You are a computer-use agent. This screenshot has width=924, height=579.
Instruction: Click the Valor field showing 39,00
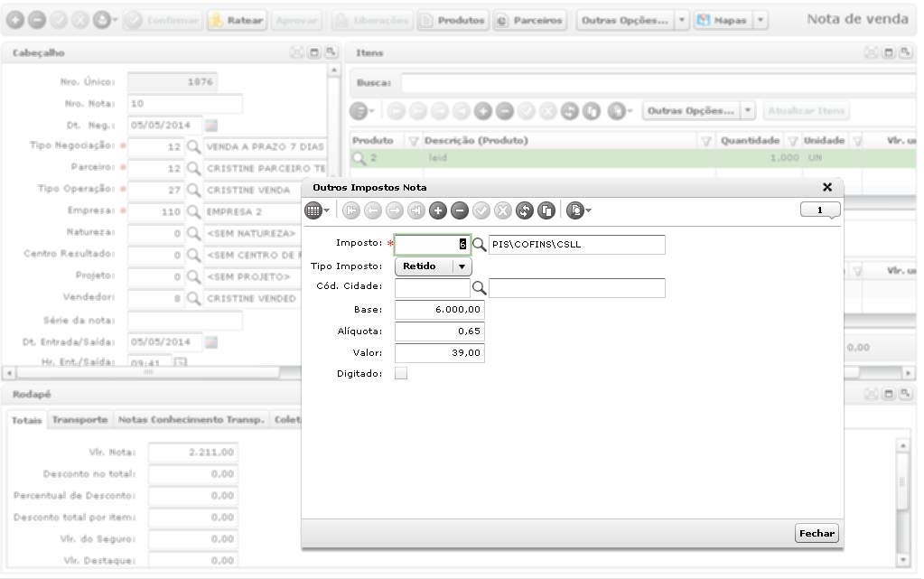pyautogui.click(x=440, y=353)
